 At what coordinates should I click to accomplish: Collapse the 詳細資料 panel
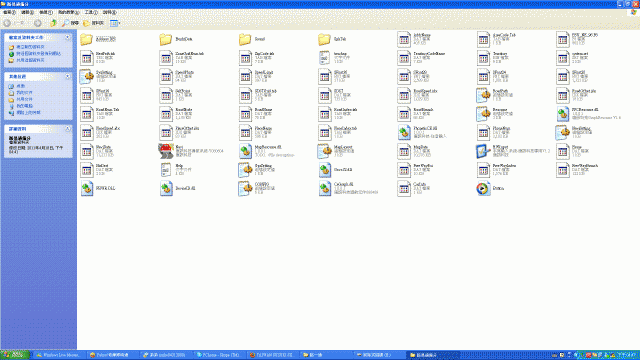pyautogui.click(x=68, y=129)
